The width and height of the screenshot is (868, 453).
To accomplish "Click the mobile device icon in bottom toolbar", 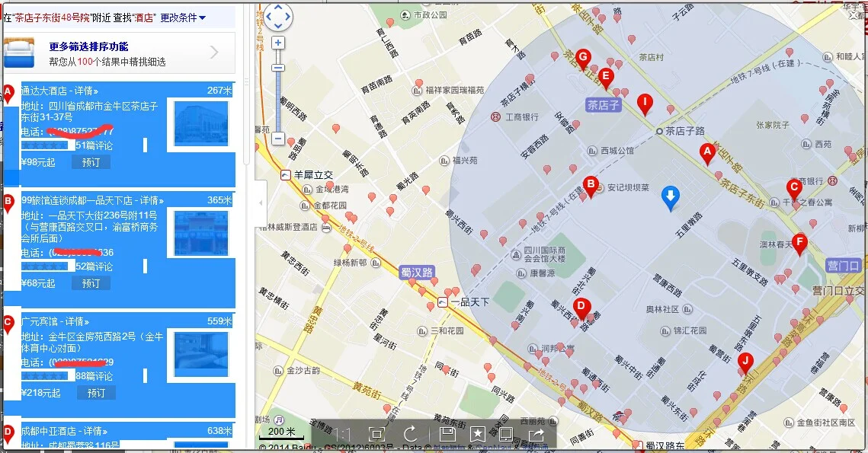I will point(506,433).
